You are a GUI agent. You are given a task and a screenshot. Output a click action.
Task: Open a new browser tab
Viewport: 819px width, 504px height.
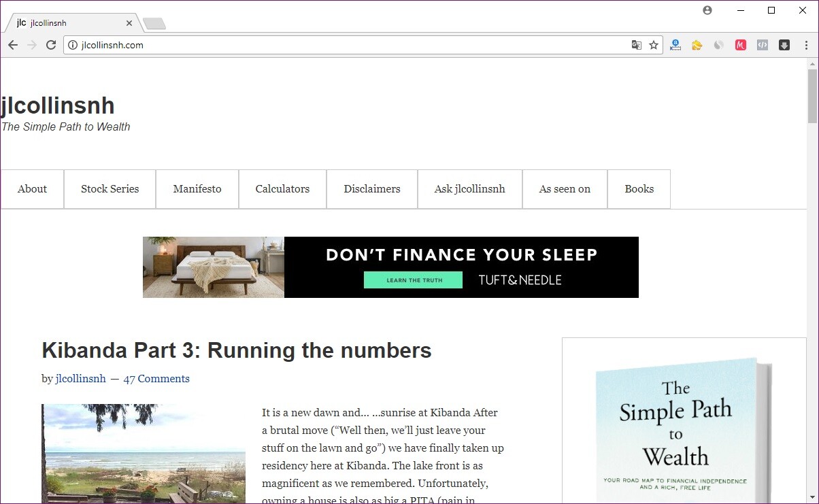(x=154, y=24)
